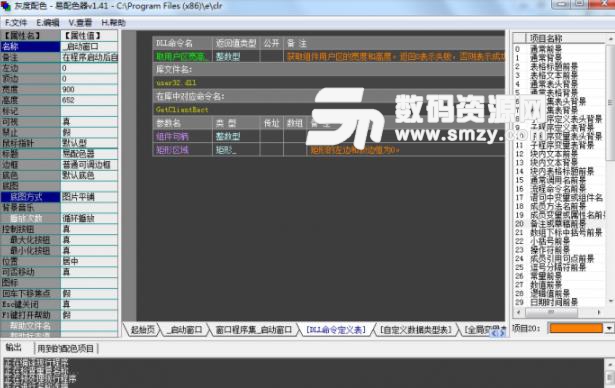This screenshot has height=388, width=615.
Task: Click the item list horizontal scrollbar
Action: 559,312
